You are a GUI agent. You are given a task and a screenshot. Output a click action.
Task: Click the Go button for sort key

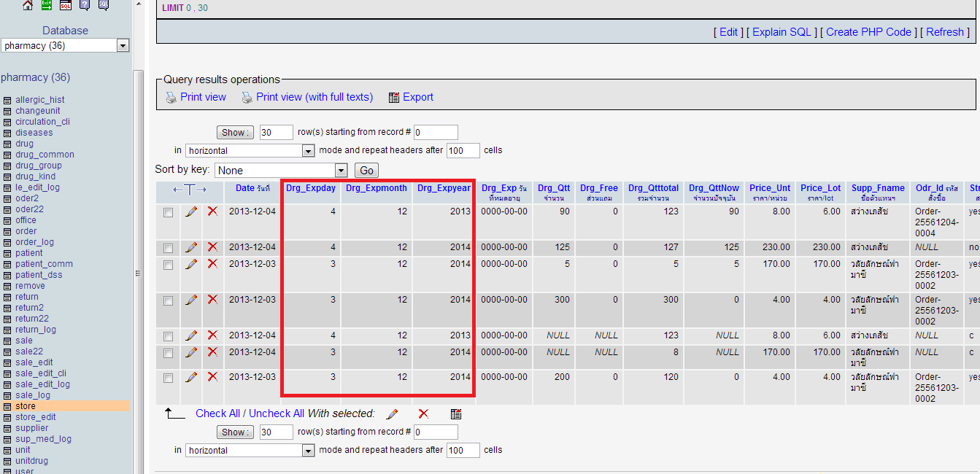[366, 171]
